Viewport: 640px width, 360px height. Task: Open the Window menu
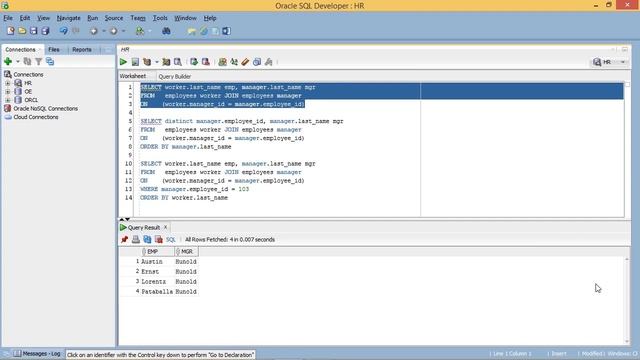(186, 18)
